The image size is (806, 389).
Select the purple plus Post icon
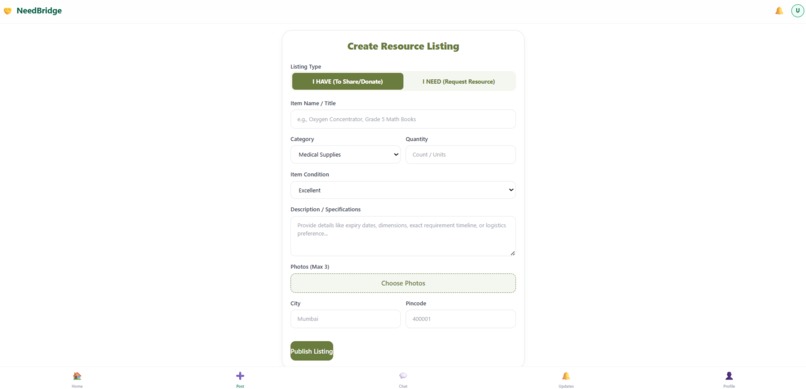pyautogui.click(x=240, y=376)
